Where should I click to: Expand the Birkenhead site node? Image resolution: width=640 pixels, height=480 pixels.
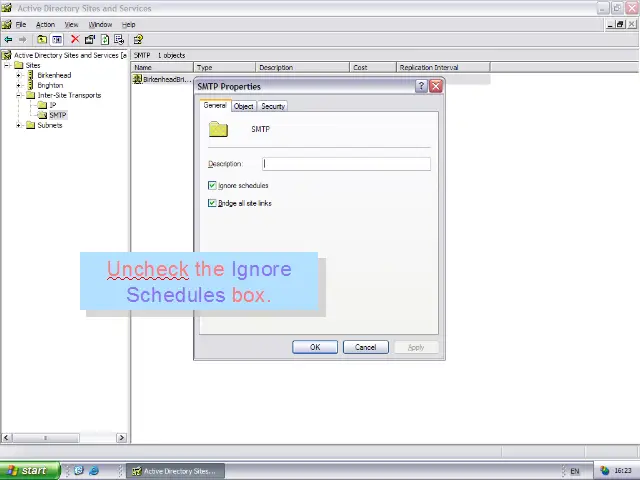pos(19,75)
